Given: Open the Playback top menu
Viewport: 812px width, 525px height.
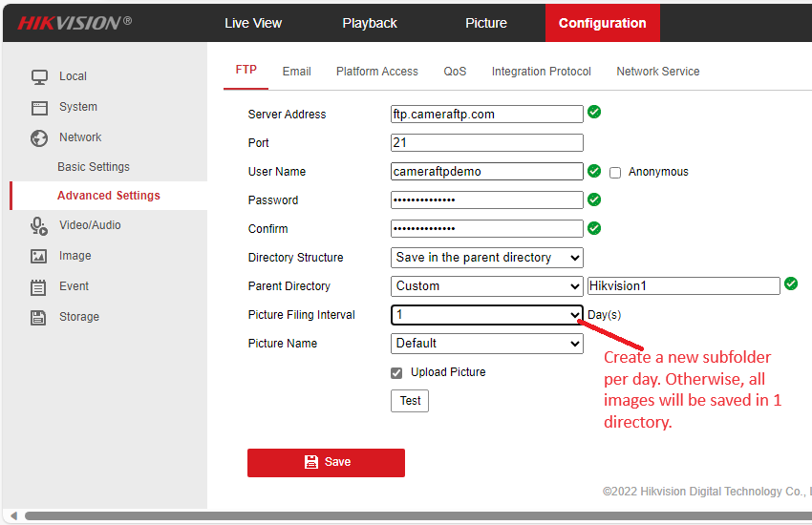Looking at the screenshot, I should pos(370,23).
